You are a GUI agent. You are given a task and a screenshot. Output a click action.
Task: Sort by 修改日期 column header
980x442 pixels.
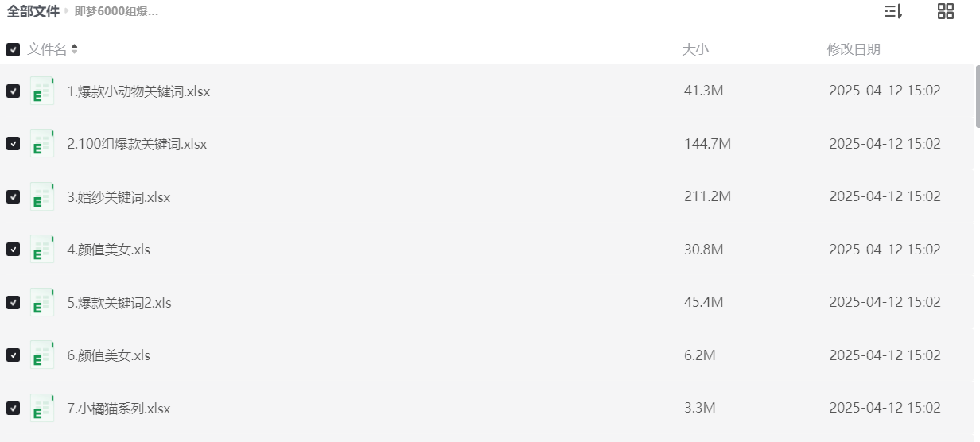tap(854, 49)
